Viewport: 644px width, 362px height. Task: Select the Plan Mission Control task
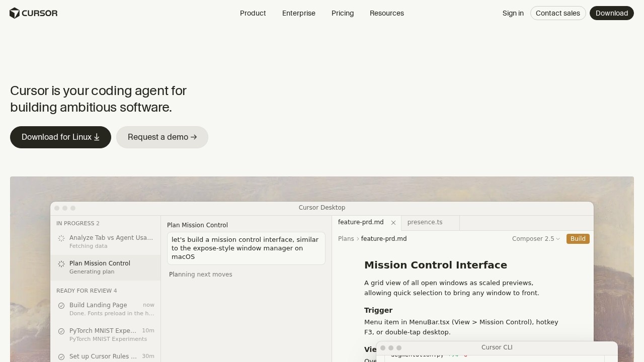(106, 267)
